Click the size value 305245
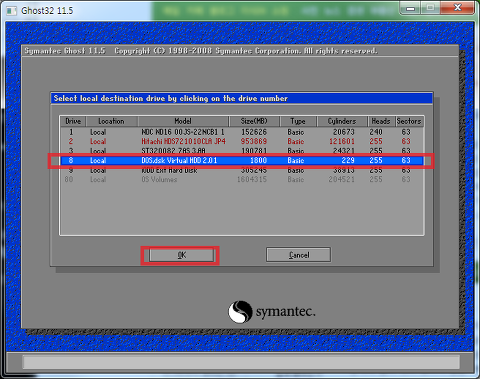 (x=254, y=170)
